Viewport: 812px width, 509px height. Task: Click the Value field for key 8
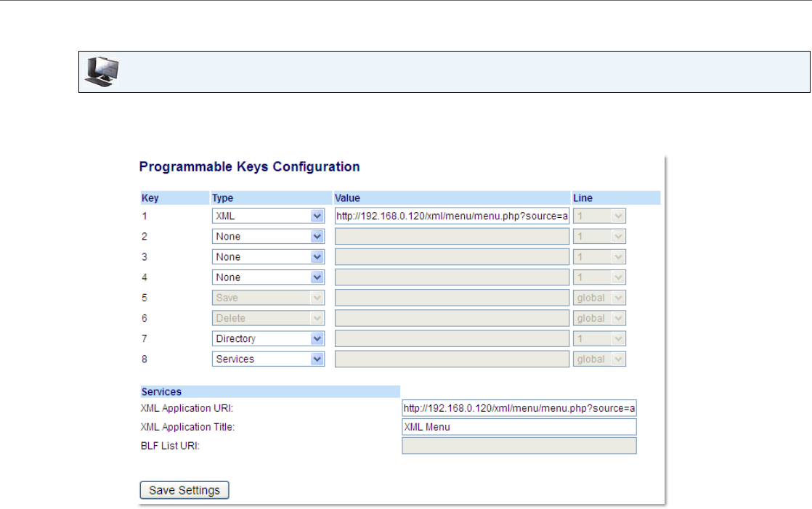tap(452, 359)
